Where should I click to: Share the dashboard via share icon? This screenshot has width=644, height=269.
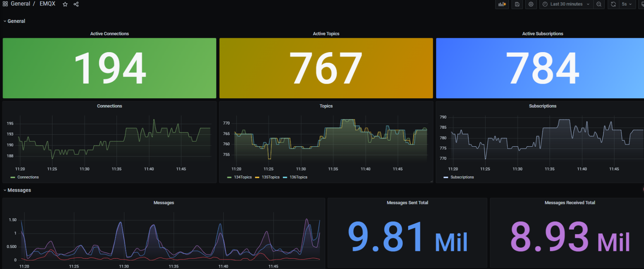(x=76, y=4)
